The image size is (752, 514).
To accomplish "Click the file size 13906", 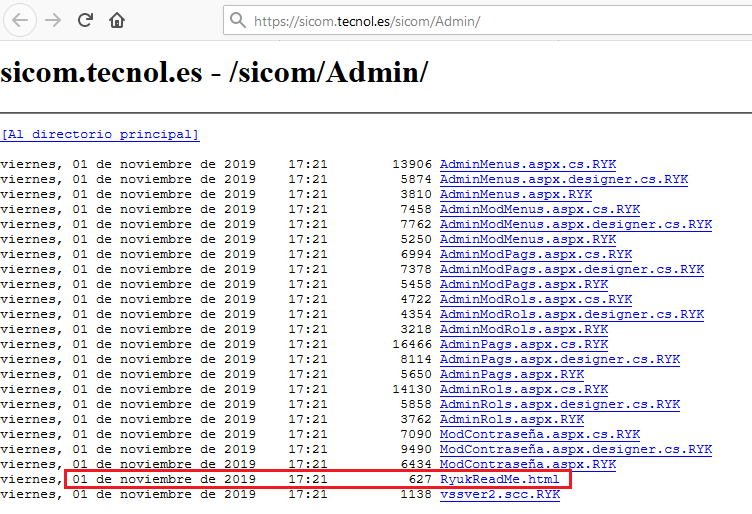I will point(412,164).
